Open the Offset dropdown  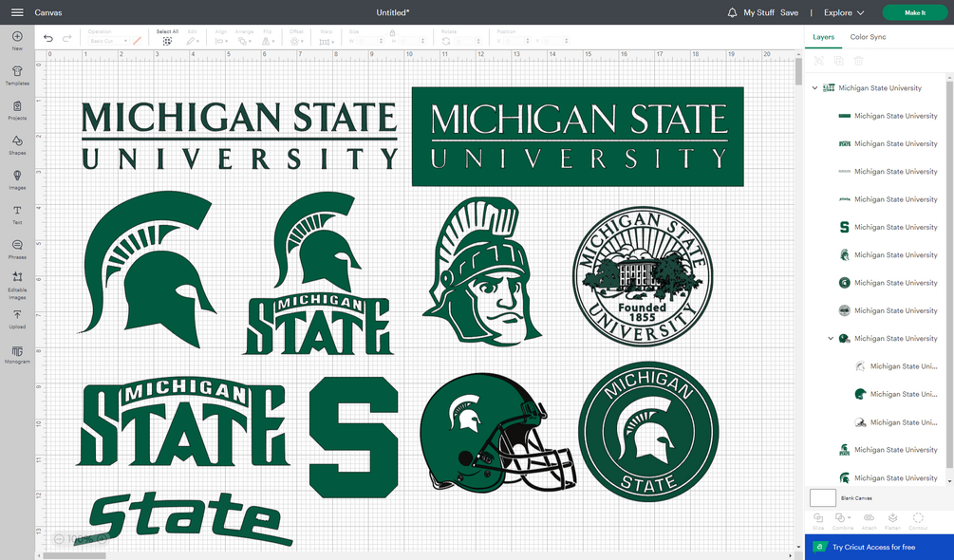(x=296, y=41)
